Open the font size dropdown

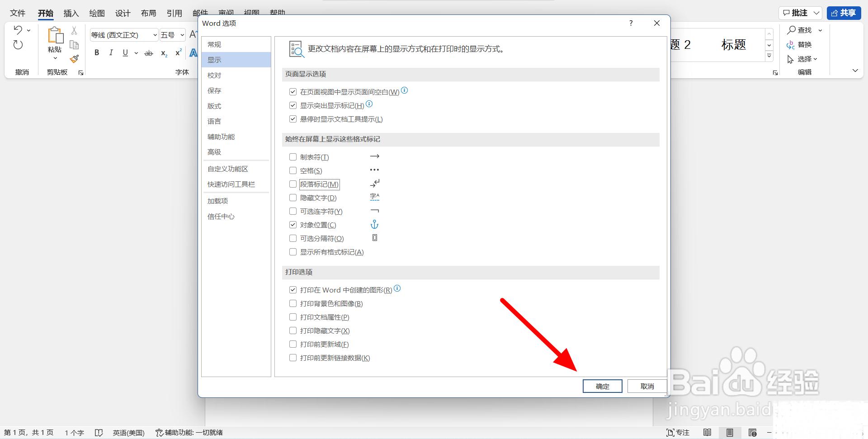pyautogui.click(x=183, y=34)
